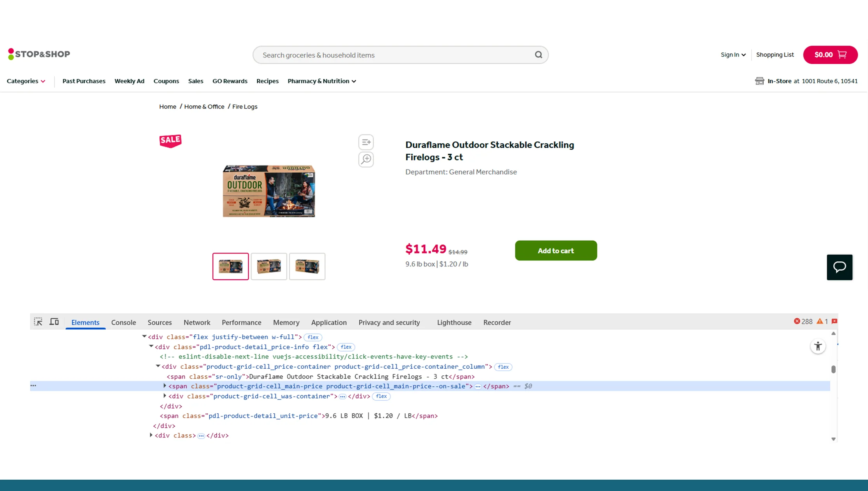Toggle the DevTools device toolbar icon
This screenshot has height=491, width=868.
coord(54,322)
